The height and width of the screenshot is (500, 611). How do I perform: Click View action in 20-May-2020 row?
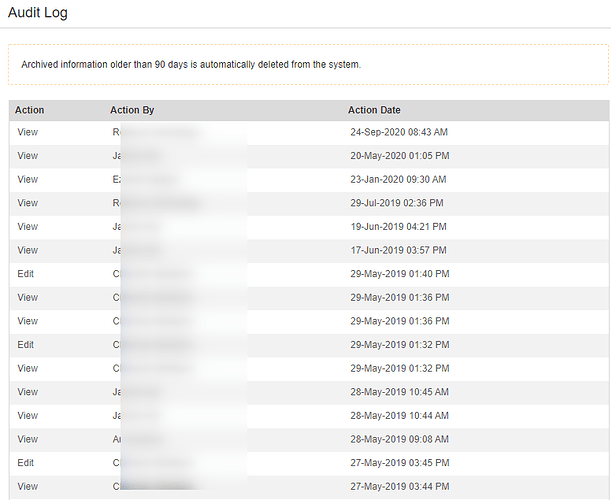(28, 156)
